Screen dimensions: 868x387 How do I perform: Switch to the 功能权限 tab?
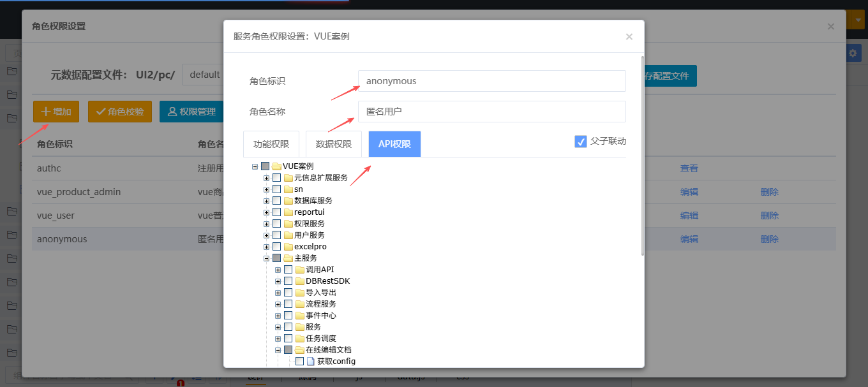tap(271, 144)
